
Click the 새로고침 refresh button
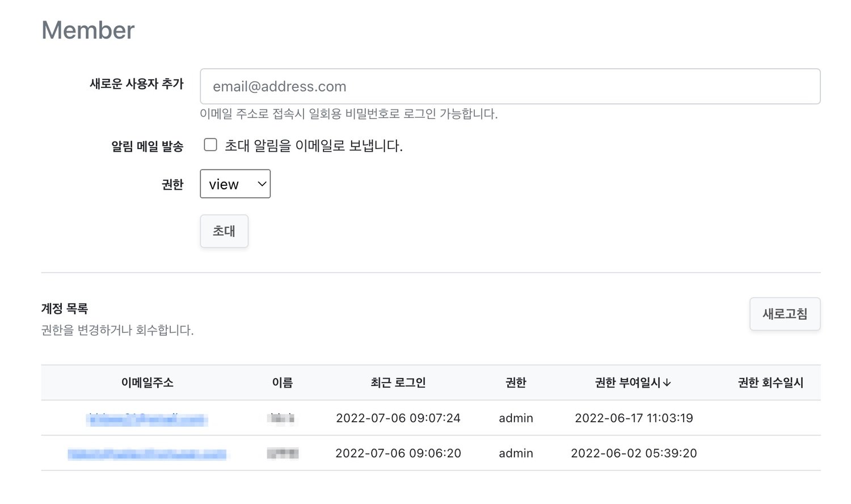(785, 314)
